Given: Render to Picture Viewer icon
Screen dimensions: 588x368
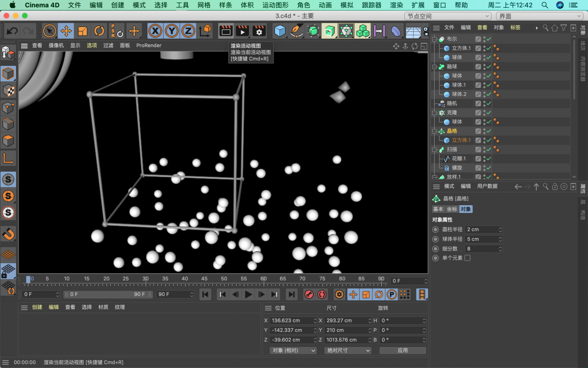Looking at the screenshot, I should click(242, 31).
